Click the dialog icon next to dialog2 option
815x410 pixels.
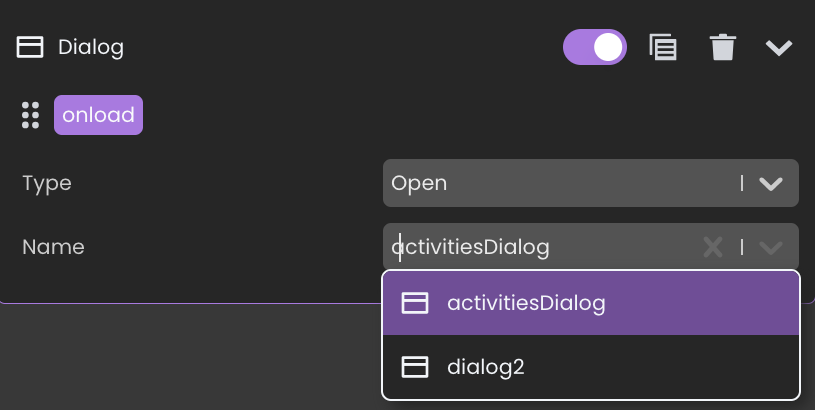click(x=415, y=367)
